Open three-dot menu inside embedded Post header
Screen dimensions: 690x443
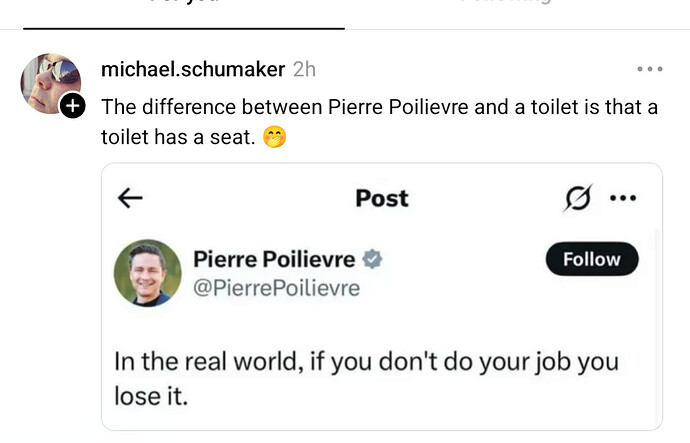623,198
